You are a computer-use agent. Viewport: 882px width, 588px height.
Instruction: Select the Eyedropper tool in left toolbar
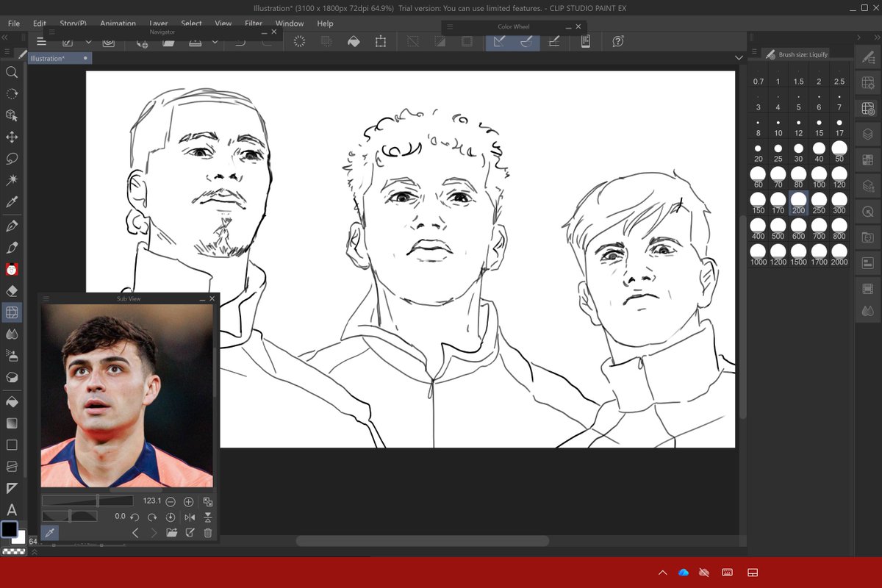pyautogui.click(x=12, y=201)
